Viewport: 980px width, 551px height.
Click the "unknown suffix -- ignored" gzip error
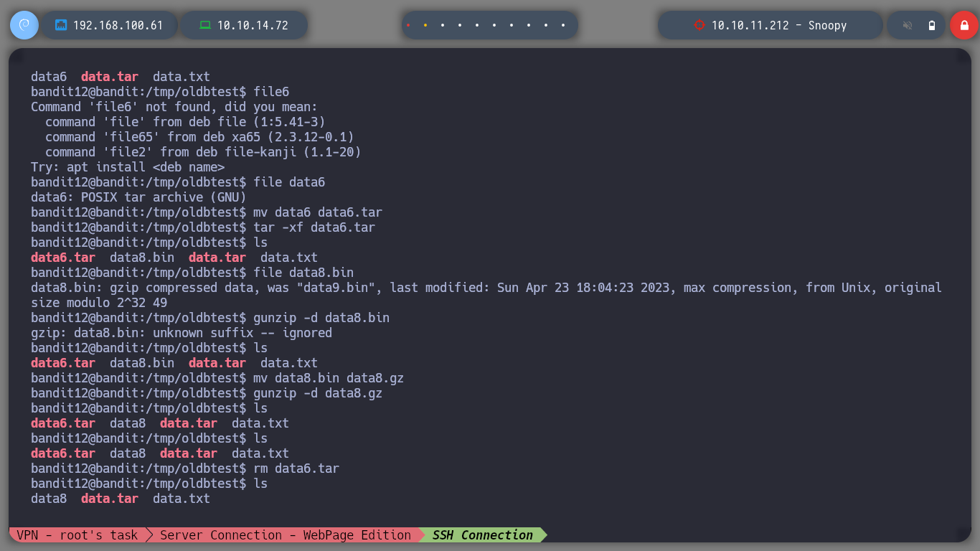182,333
